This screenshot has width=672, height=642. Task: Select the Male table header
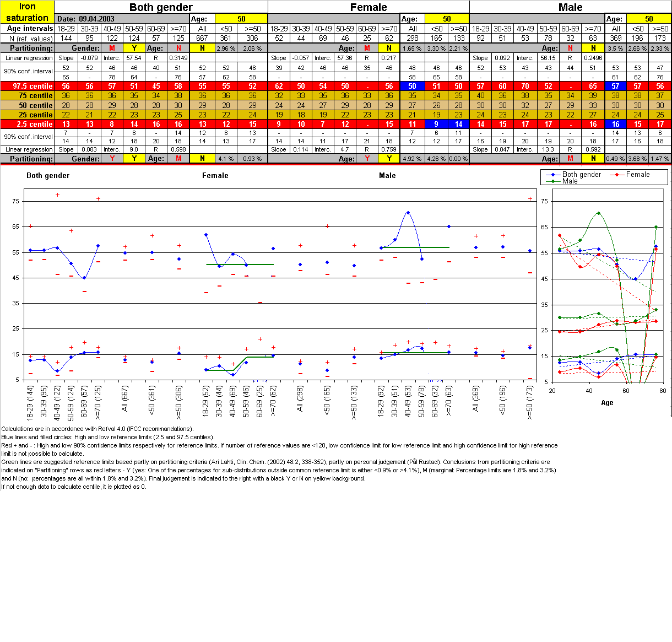571,7
